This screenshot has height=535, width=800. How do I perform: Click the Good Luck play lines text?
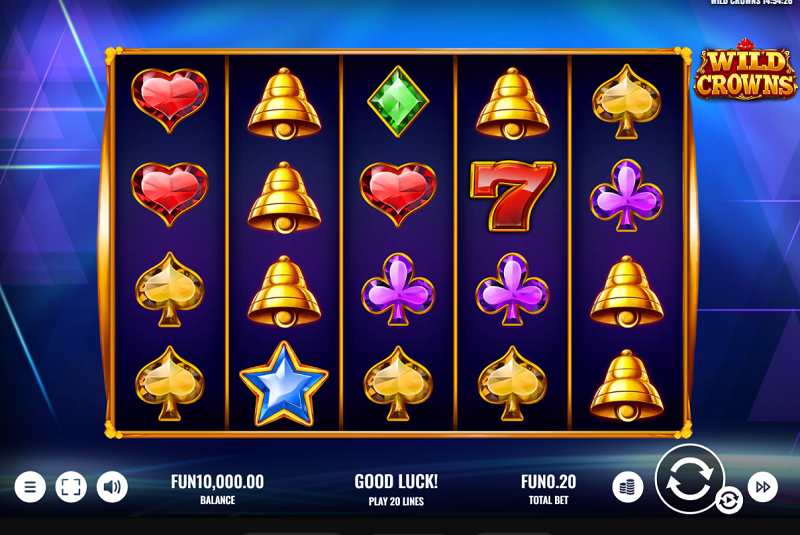click(x=396, y=490)
